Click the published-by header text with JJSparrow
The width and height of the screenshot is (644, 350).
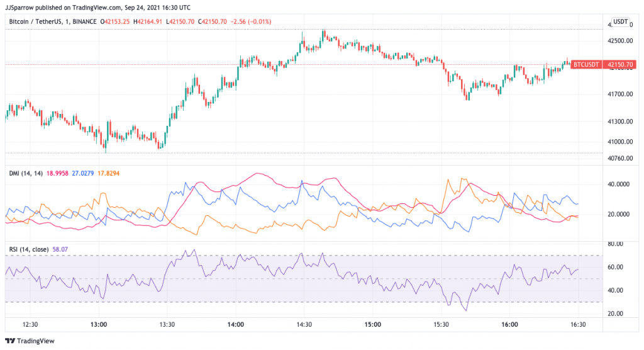tap(97, 8)
